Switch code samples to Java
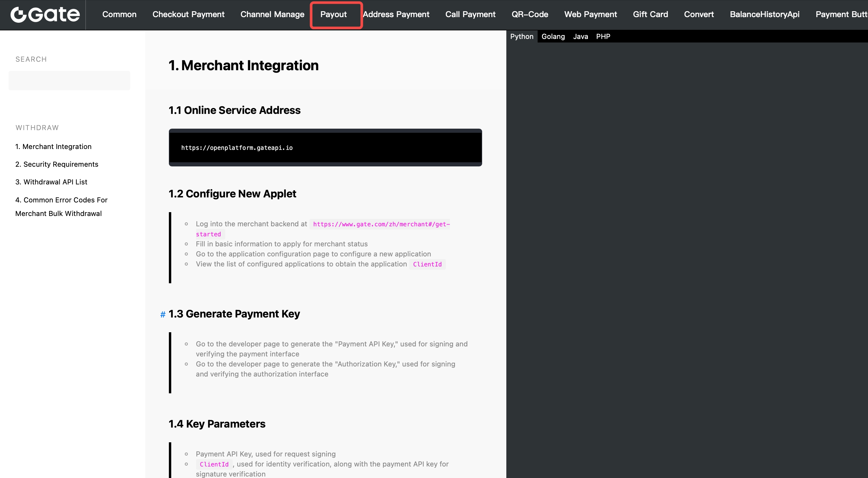 (580, 36)
